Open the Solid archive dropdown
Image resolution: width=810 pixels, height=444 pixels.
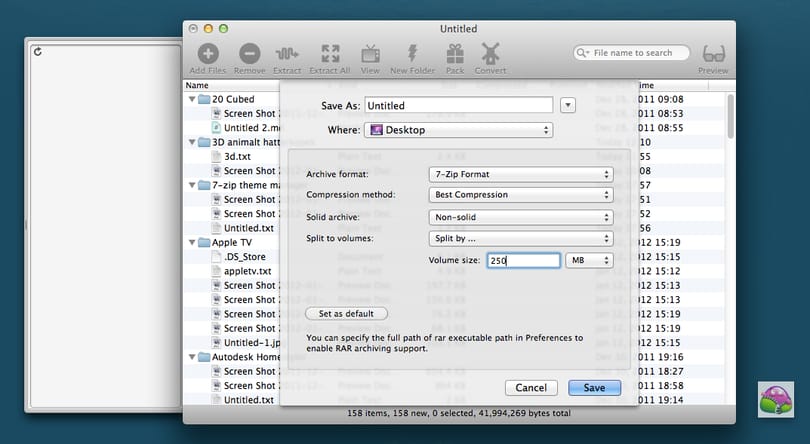point(521,217)
